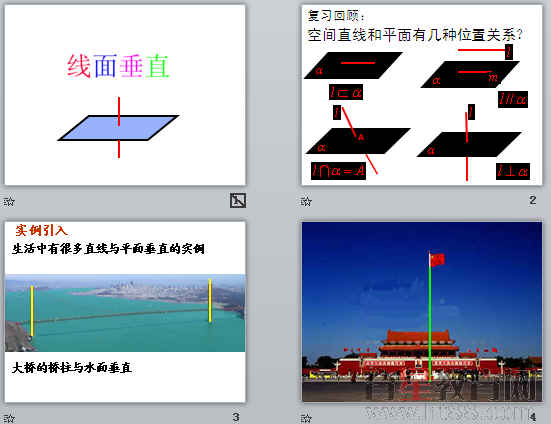Select slide 4 thumbnail with Tiananmen flagpole
The width and height of the screenshot is (551, 424).
pos(422,312)
